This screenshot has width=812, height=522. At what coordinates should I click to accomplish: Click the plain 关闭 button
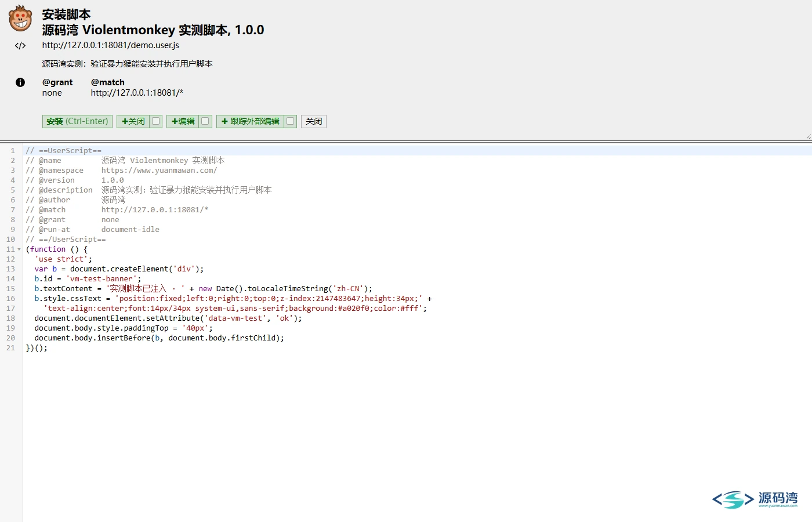coord(314,121)
